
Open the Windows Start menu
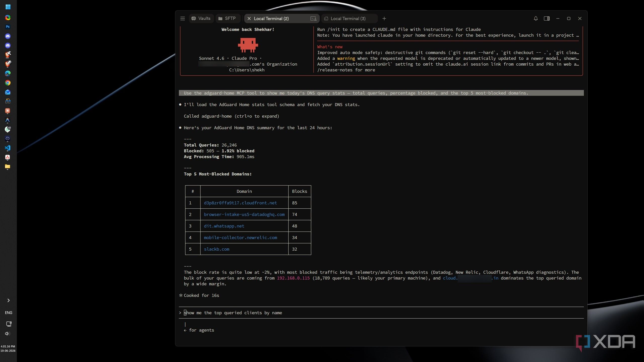pyautogui.click(x=8, y=7)
